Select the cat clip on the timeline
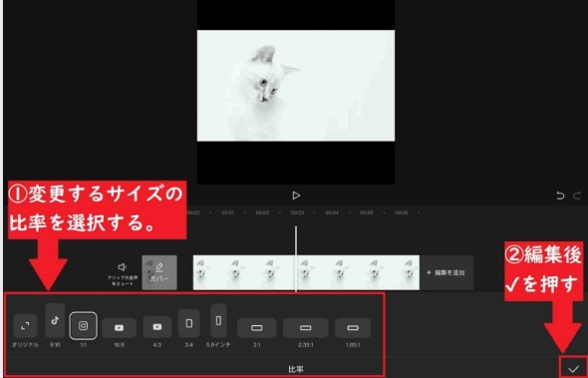This screenshot has height=378, width=588. tap(306, 272)
